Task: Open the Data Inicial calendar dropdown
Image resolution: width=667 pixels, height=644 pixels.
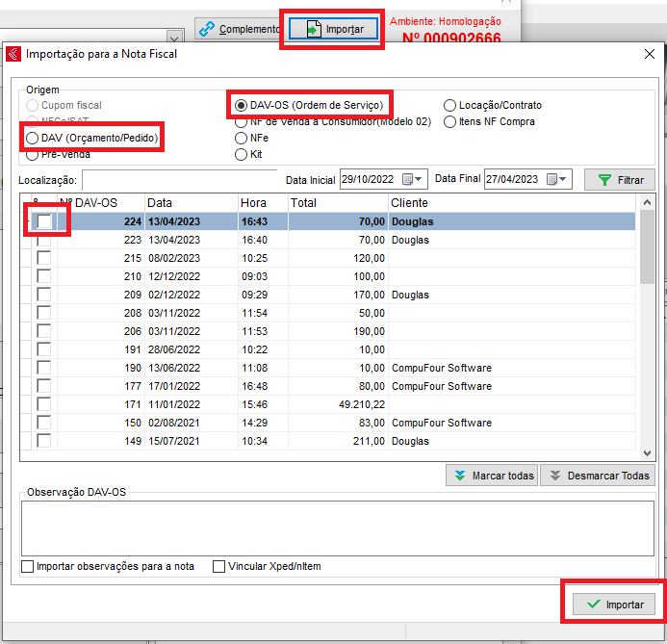Action: (x=413, y=179)
